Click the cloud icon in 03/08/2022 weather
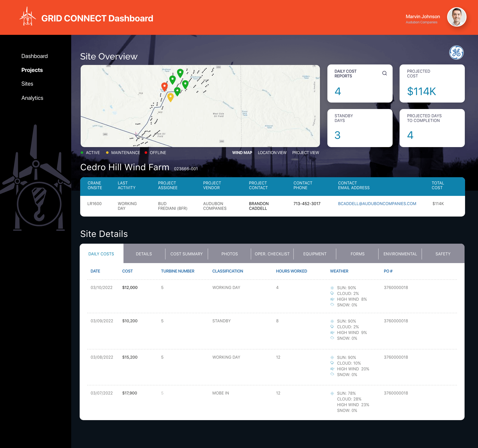Viewport: 478px width, 448px height. 332,363
